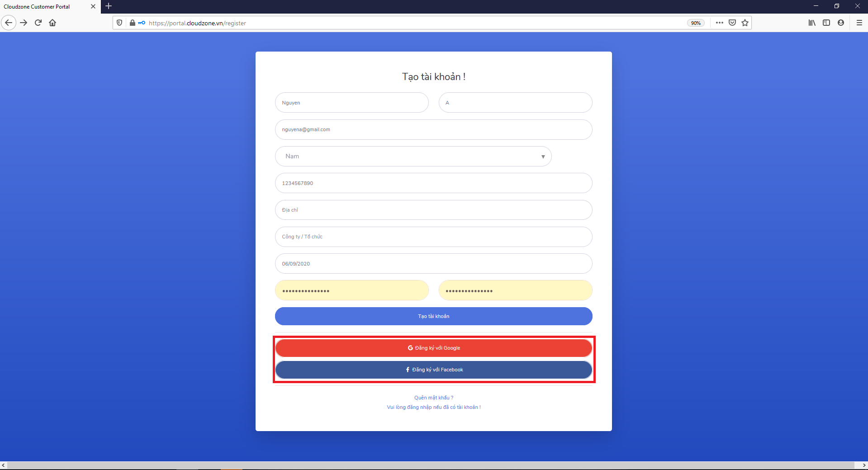Reset the 90% zoom level badge
The height and width of the screenshot is (470, 868).
[696, 23]
